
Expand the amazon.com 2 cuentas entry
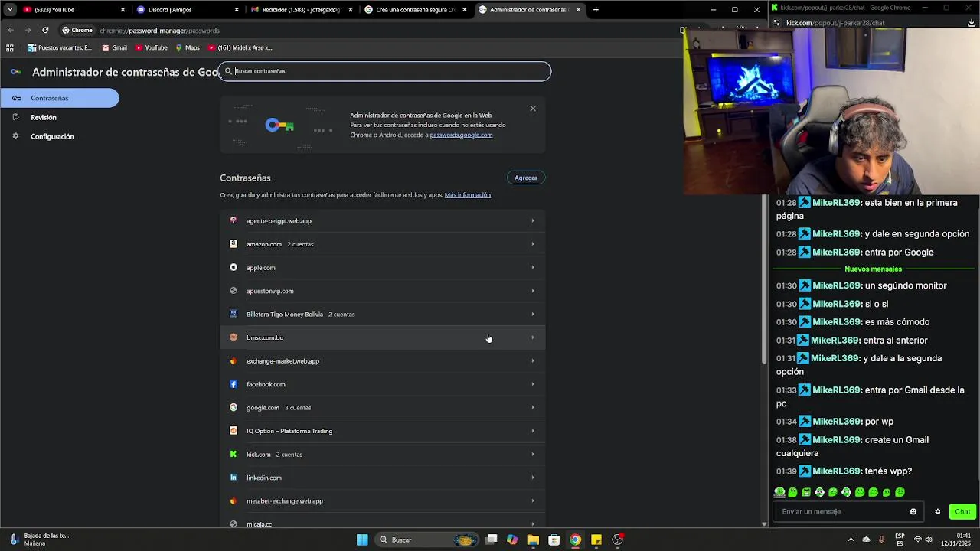click(382, 244)
